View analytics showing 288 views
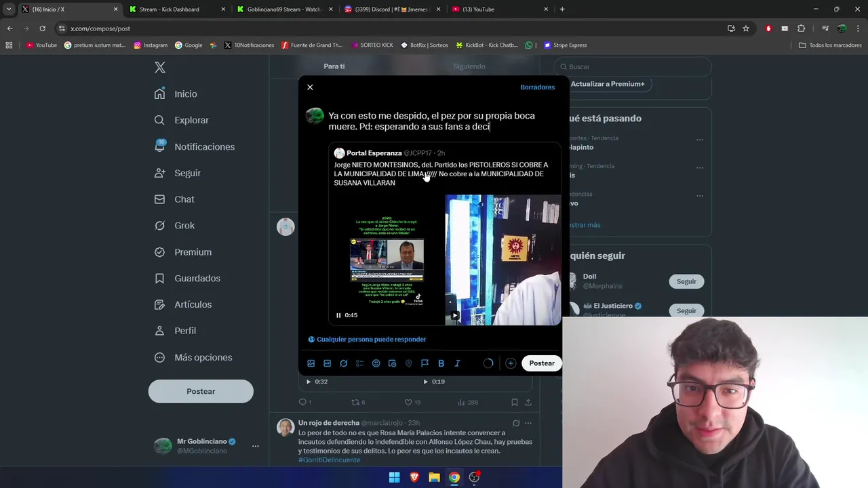The image size is (868, 488). coord(468,402)
